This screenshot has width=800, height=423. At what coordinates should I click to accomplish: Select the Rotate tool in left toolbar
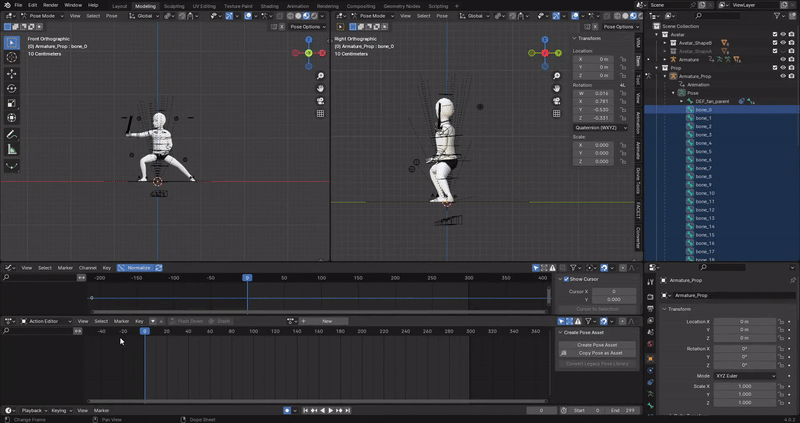point(12,88)
